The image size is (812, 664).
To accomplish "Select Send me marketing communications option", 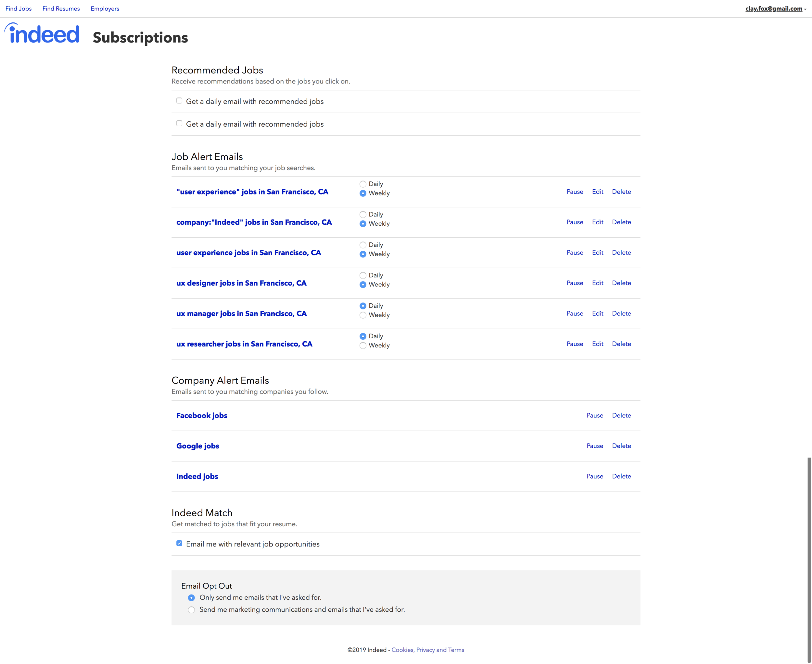I will click(x=191, y=610).
